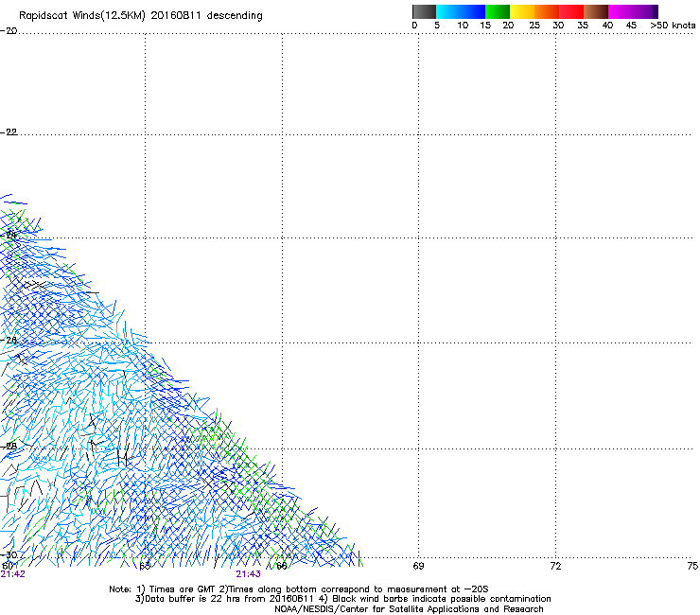Click the legend label 10
700x615 pixels.
pos(463,26)
